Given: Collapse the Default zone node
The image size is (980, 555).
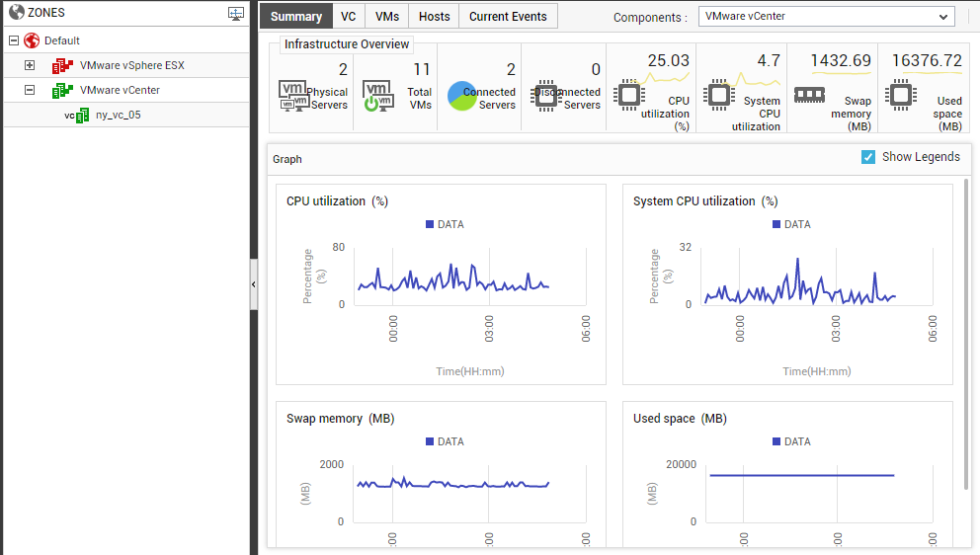Looking at the screenshot, I should [14, 40].
